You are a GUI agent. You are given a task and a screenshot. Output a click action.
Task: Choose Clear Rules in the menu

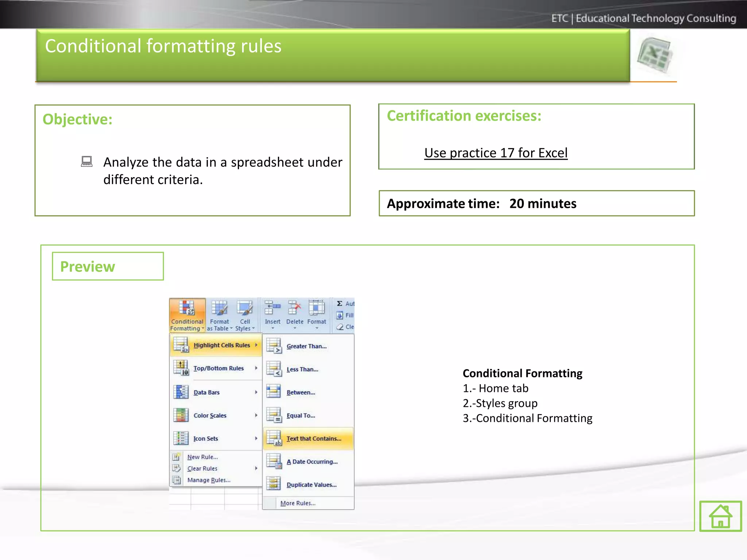tap(216, 468)
